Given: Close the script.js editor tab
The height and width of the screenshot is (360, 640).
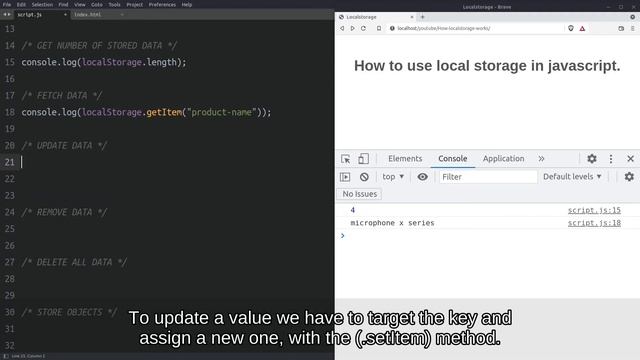Looking at the screenshot, I should click(x=65, y=15).
